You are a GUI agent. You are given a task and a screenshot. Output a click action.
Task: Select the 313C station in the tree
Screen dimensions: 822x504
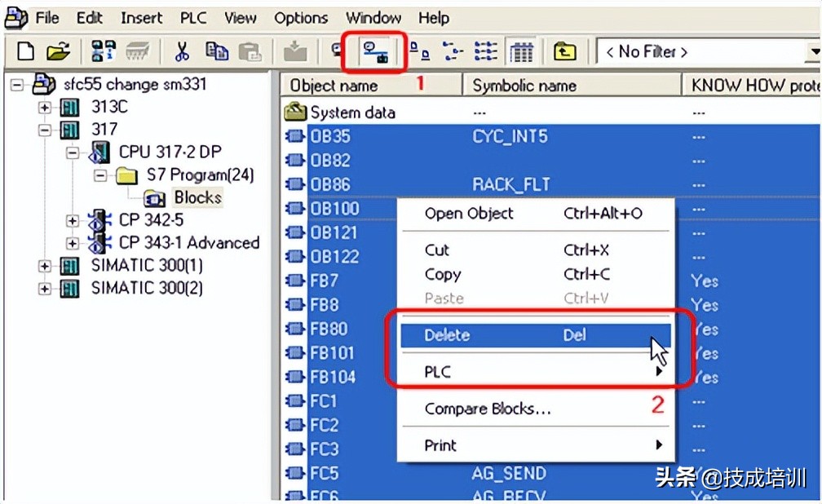pos(109,107)
